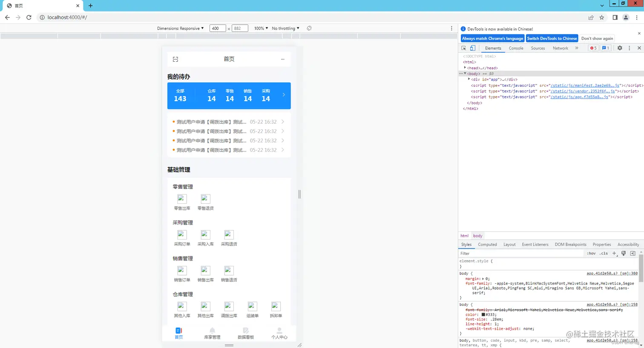
Task: Open the 拆卸单 icon
Action: click(x=276, y=306)
